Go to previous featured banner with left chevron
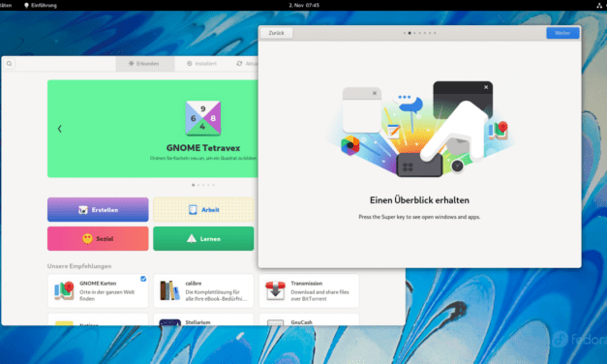Screen dimensions: 607x364 [x=60, y=129]
